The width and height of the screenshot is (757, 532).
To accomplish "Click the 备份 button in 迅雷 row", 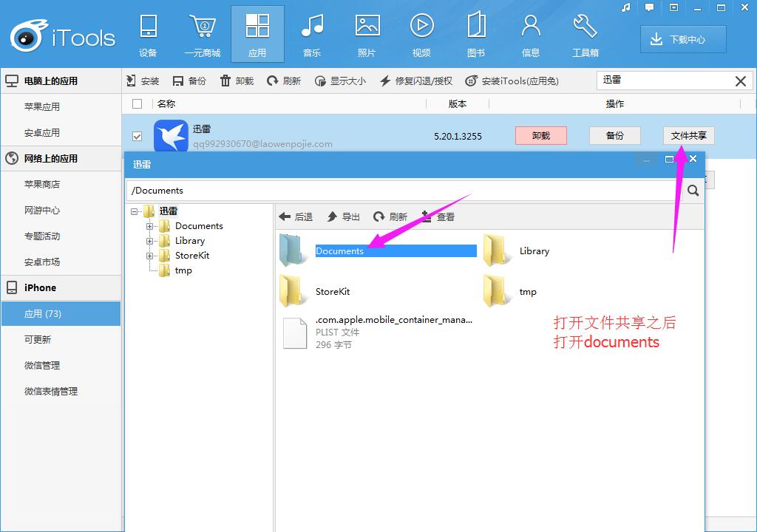I will click(614, 136).
